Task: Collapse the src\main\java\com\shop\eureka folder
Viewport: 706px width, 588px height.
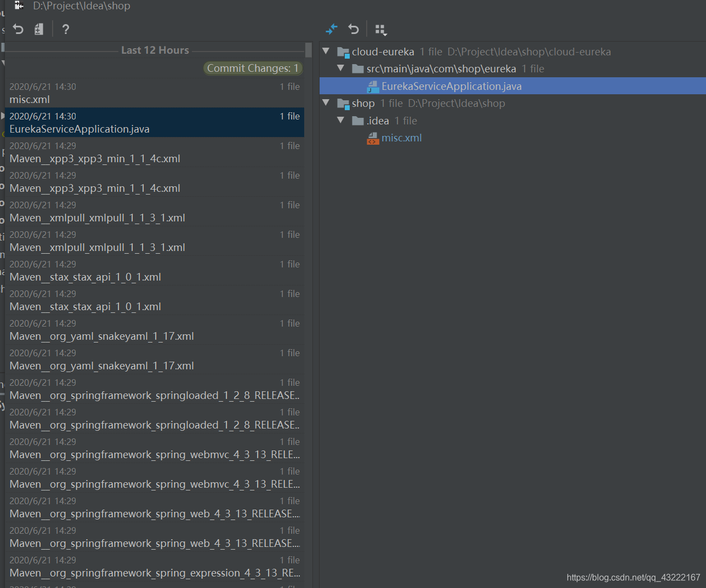Action: click(341, 68)
